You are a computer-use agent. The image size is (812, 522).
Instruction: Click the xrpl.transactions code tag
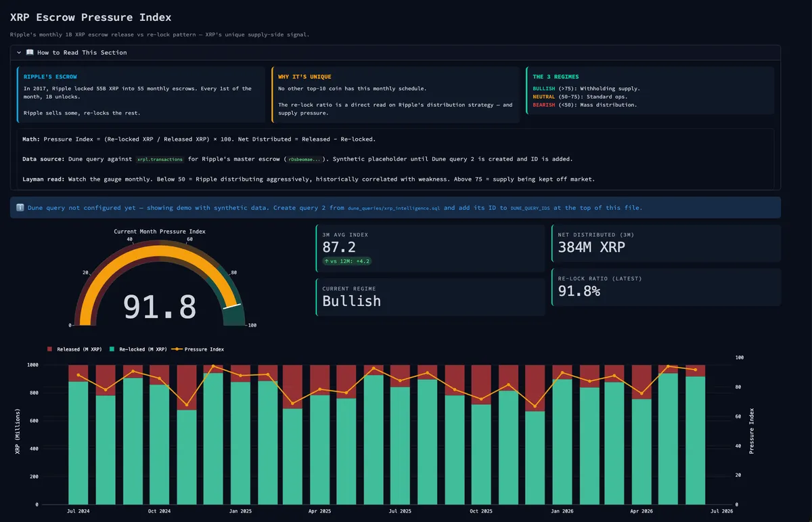[160, 159]
